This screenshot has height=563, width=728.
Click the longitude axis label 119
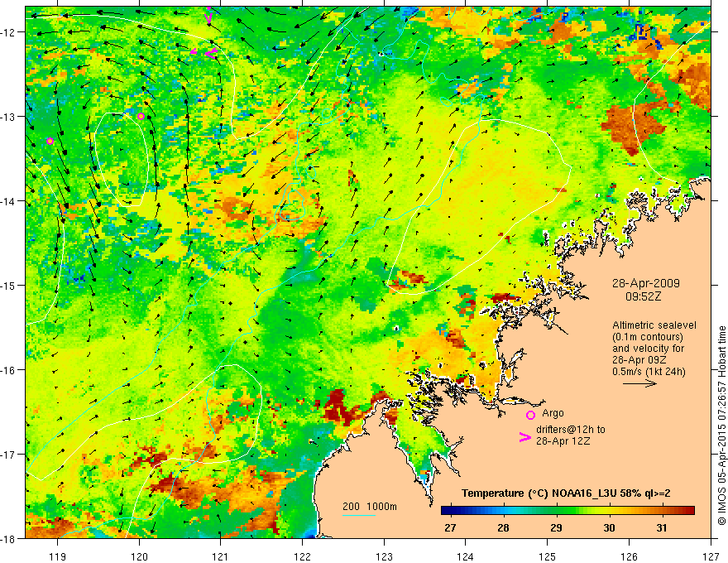pyautogui.click(x=58, y=556)
